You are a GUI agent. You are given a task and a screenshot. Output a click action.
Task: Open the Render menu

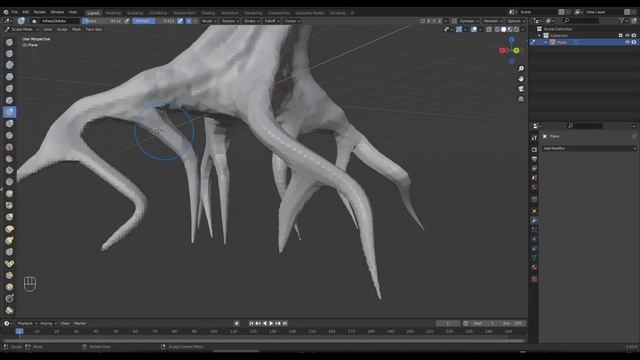(40, 12)
